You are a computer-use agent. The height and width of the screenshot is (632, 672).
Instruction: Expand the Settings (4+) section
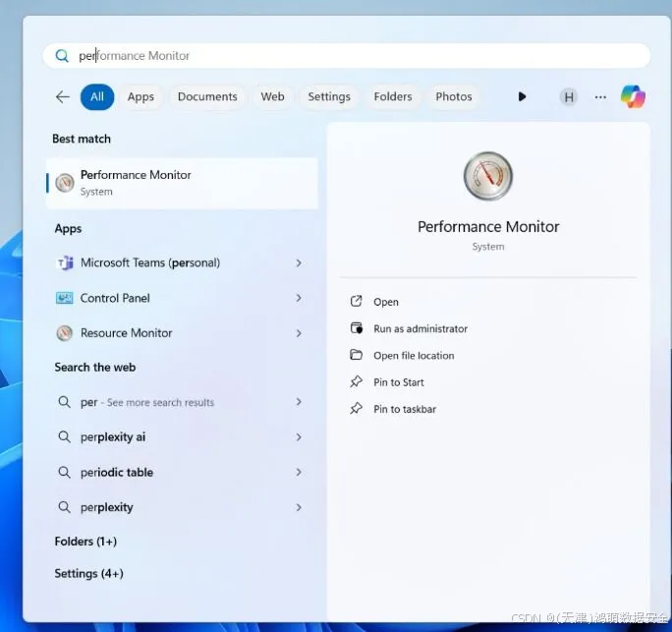click(x=88, y=574)
